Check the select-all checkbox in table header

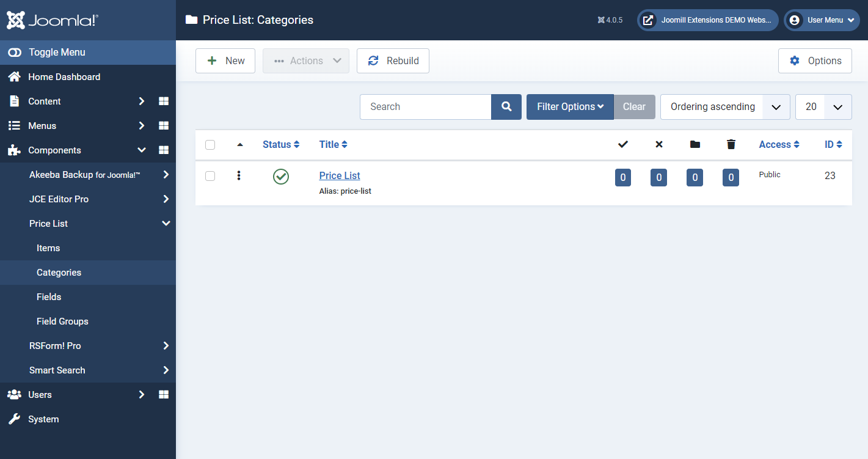tap(210, 145)
